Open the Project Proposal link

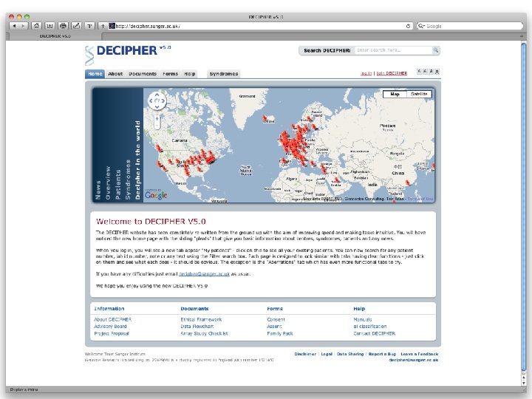tap(112, 333)
